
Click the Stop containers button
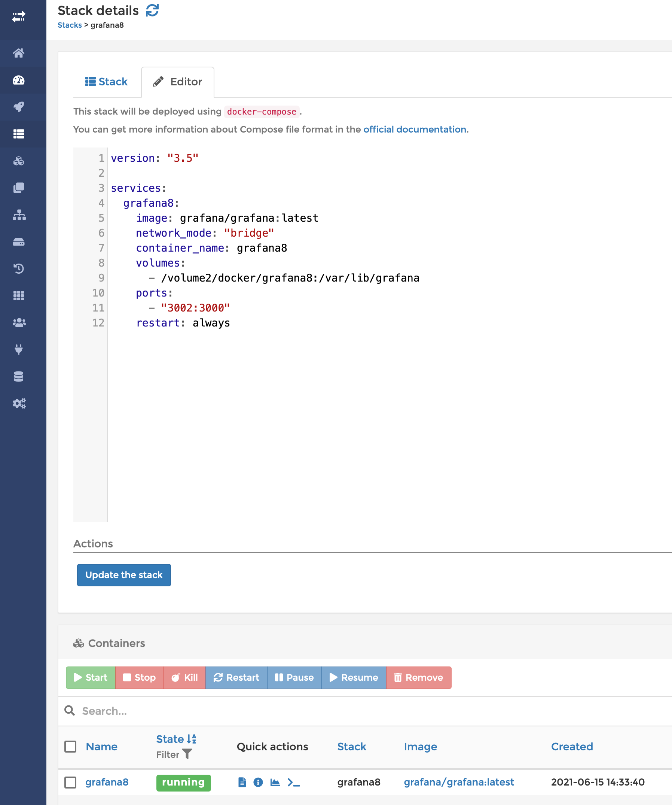[x=140, y=677]
